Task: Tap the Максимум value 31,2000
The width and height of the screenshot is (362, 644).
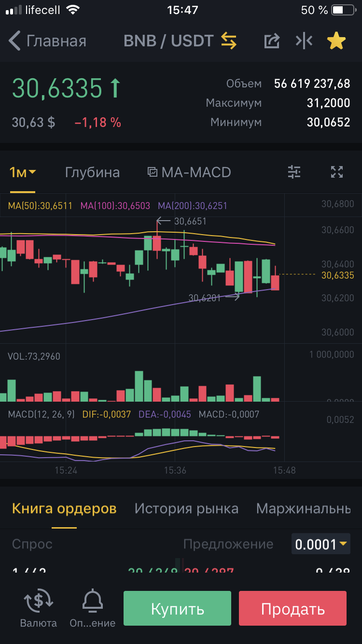Action: 328,103
